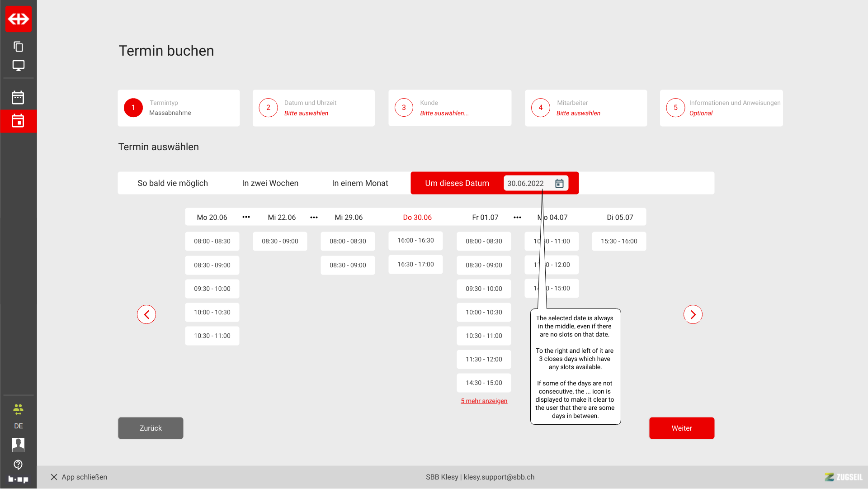Screen dimensions: 868x489
Task: Expand hidden days after Fr 01.07
Action: [517, 218]
